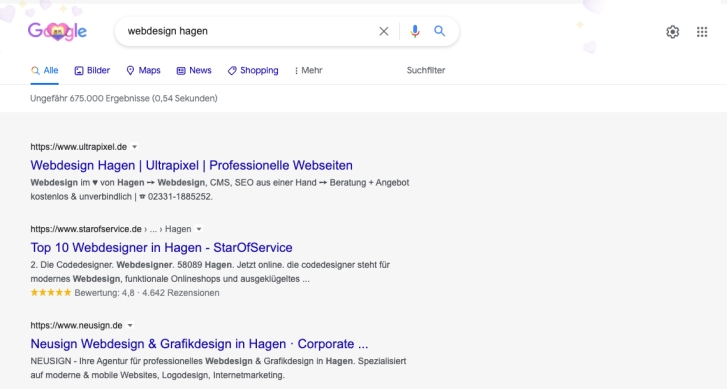
Task: Click the NEUSIGN snippet description text
Action: pos(218,368)
